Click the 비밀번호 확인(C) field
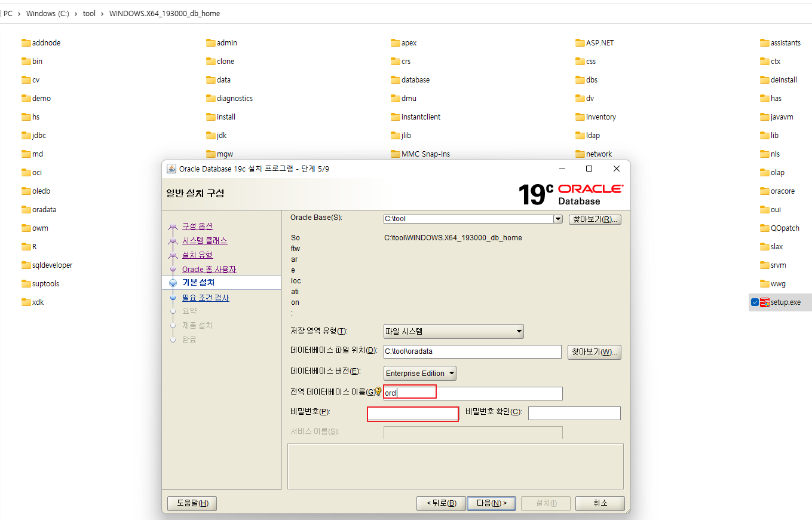 point(574,414)
